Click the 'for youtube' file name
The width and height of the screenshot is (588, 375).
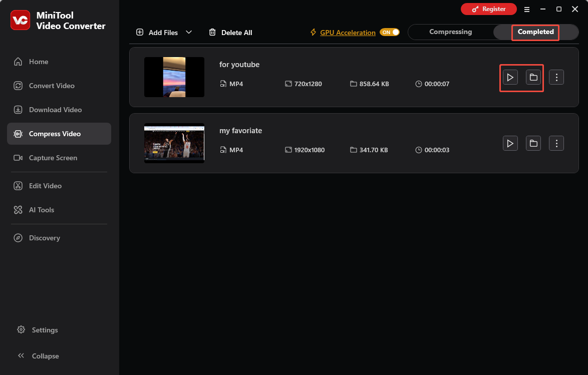click(x=239, y=65)
